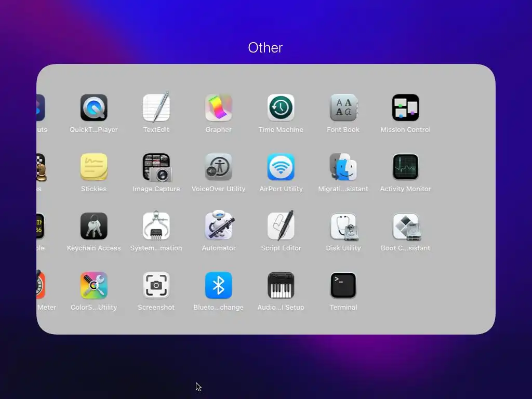
Task: Launch VoiceOver Utility
Action: [x=219, y=167]
